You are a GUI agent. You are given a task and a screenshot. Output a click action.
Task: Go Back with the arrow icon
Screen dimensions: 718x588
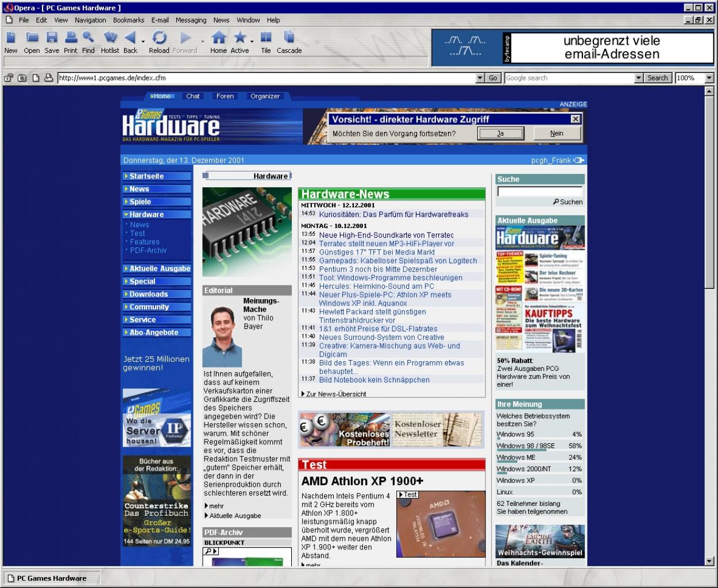[x=130, y=38]
